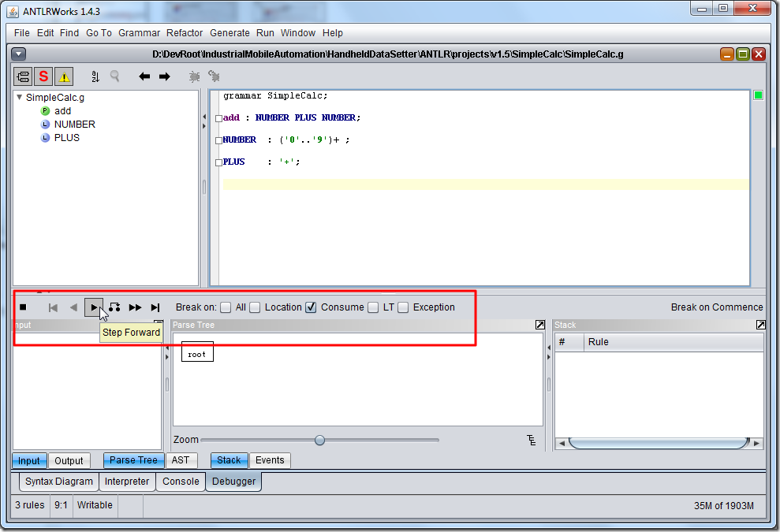Toggle the fold box beside the NUMBER rule

tap(218, 141)
